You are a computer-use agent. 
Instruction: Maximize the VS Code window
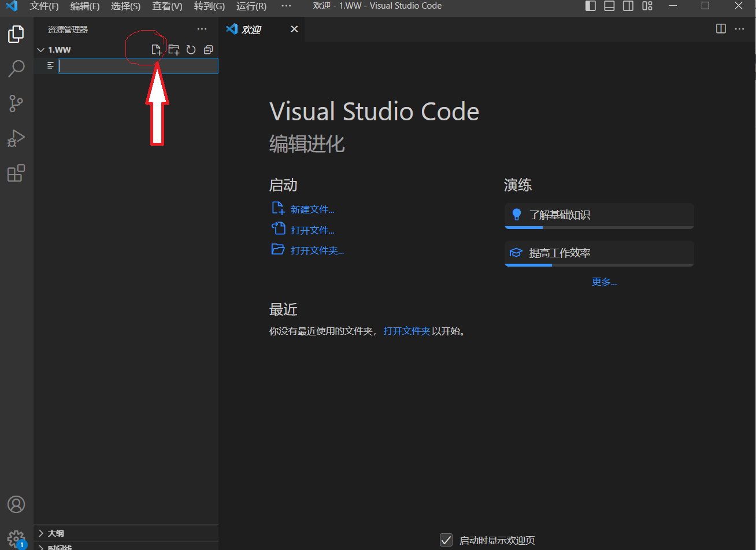705,6
